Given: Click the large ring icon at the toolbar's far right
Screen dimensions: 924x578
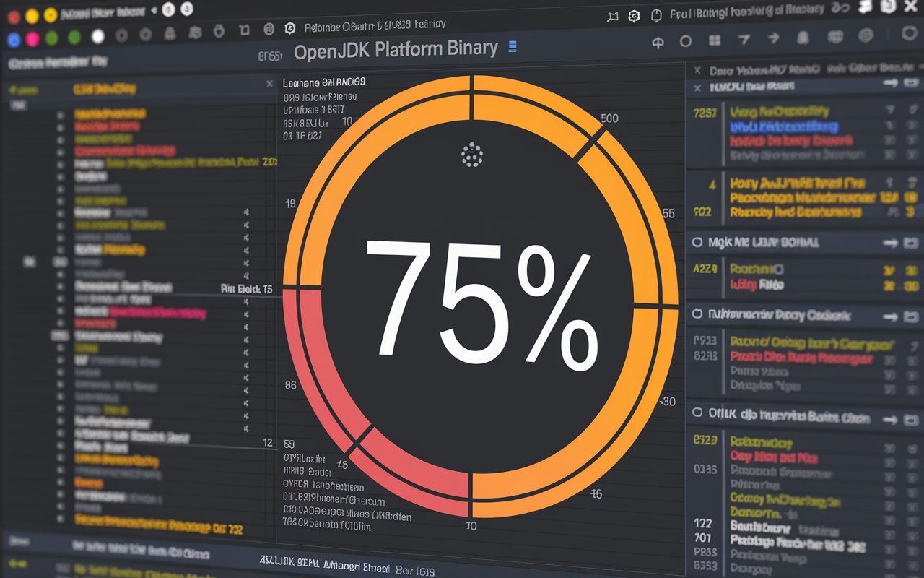Looking at the screenshot, I should [x=910, y=33].
